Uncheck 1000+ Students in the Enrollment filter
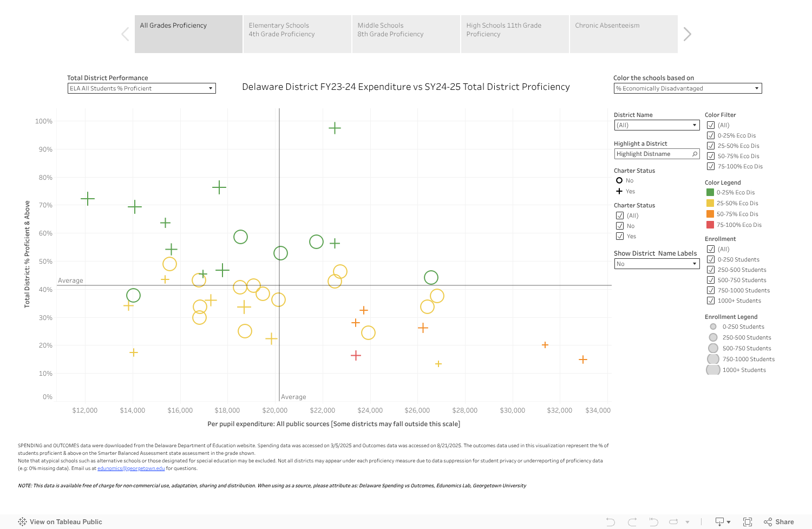The height and width of the screenshot is (529, 812). [x=710, y=301]
